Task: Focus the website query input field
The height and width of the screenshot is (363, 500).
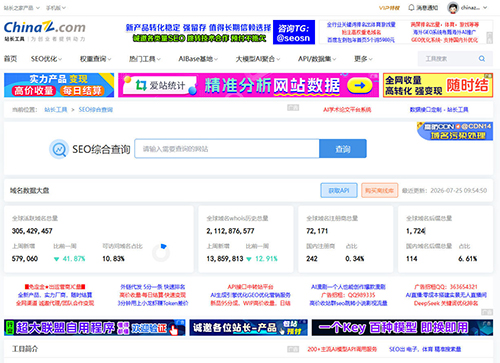Action: (x=227, y=149)
